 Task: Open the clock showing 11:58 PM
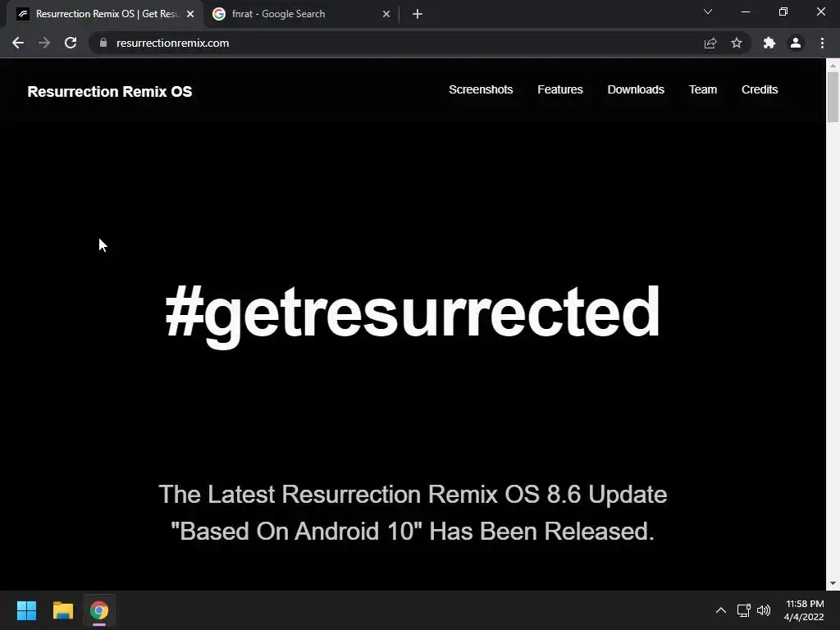[x=804, y=610]
